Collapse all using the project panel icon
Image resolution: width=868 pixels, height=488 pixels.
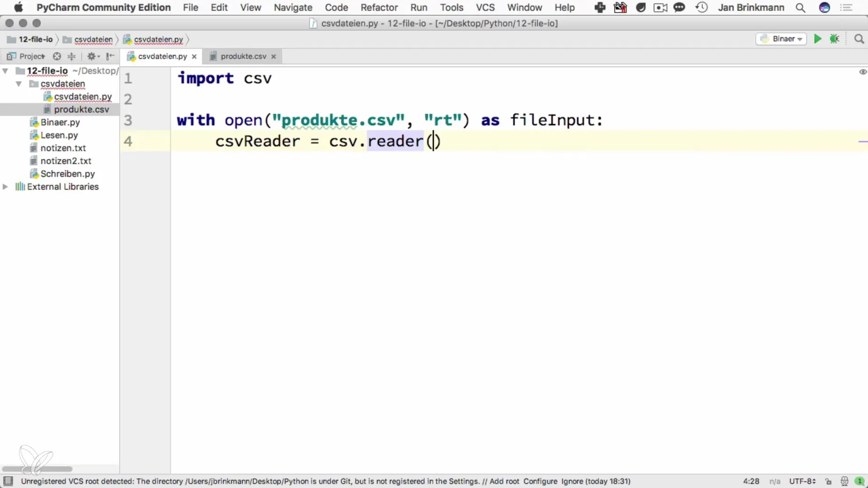click(x=71, y=56)
